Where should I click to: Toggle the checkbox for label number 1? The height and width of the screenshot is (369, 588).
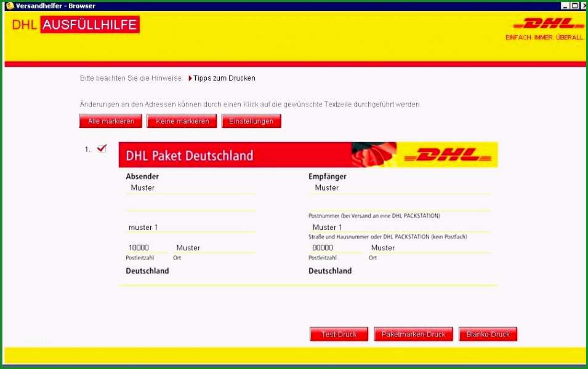[x=102, y=149]
